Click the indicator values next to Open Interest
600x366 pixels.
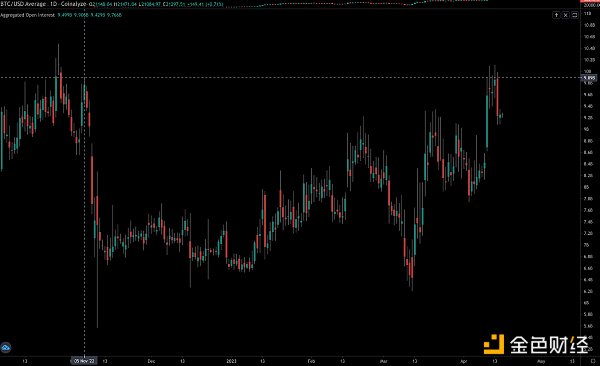[90, 15]
